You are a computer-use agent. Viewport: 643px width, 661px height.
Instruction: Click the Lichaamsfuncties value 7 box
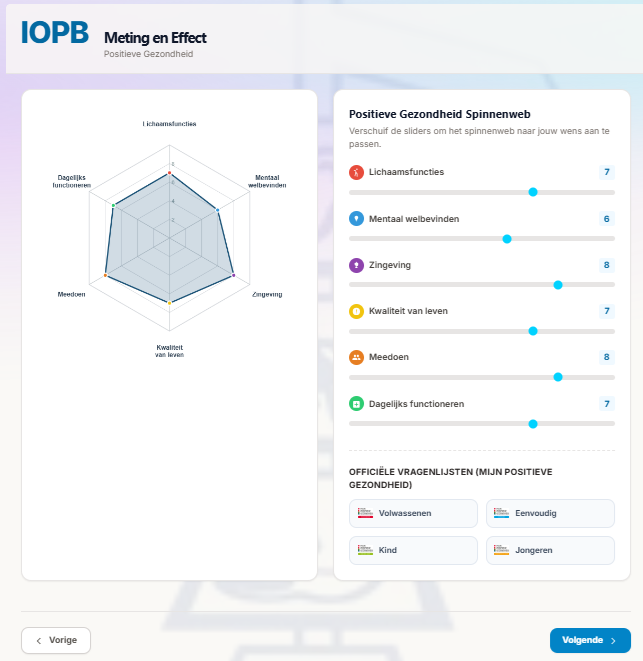coord(607,172)
